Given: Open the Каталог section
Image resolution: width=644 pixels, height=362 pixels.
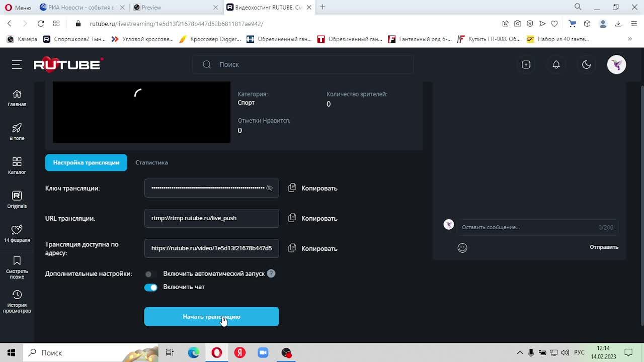Looking at the screenshot, I should 17,166.
